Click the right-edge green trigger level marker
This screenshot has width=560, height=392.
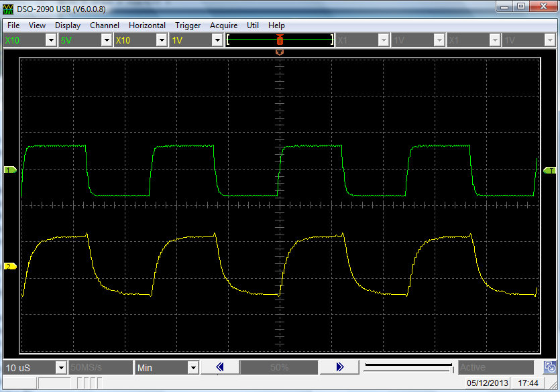click(x=549, y=171)
